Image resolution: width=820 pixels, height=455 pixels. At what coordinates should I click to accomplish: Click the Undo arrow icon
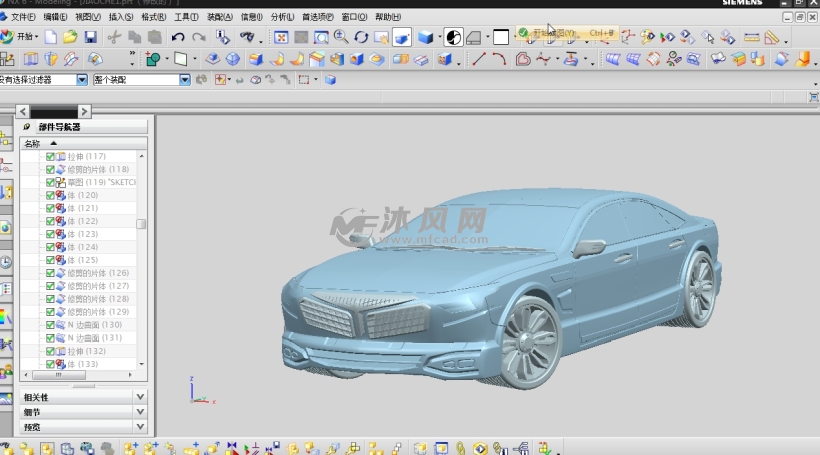[178, 37]
